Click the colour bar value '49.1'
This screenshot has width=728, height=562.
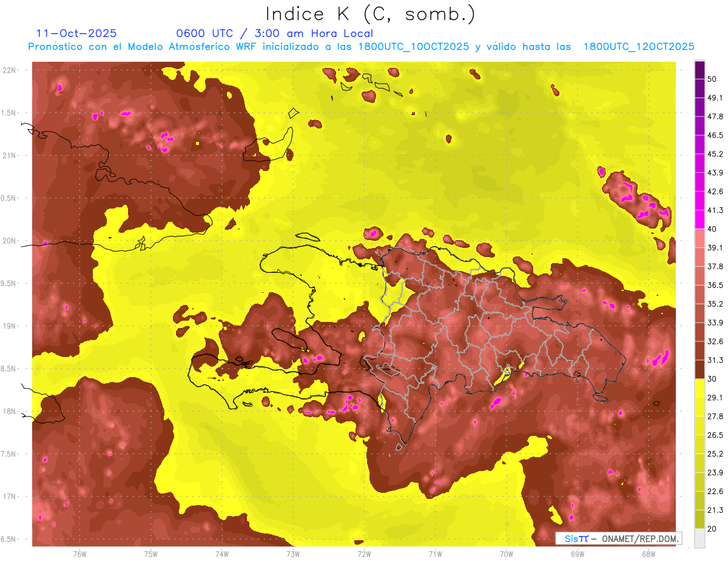[x=715, y=98]
